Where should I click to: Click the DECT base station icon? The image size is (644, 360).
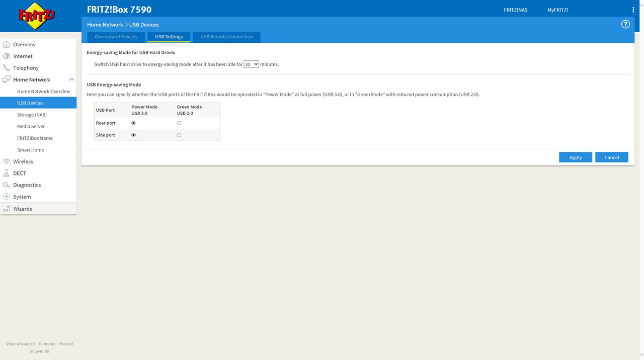[x=6, y=173]
